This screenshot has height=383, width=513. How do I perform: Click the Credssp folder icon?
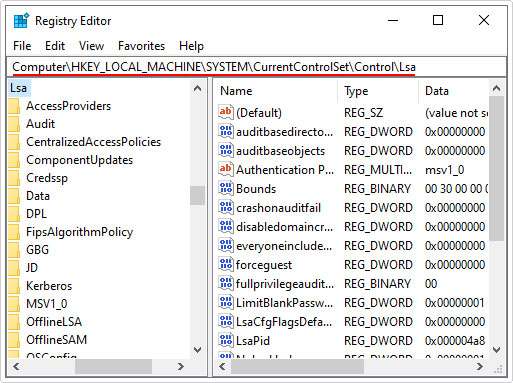[14, 178]
